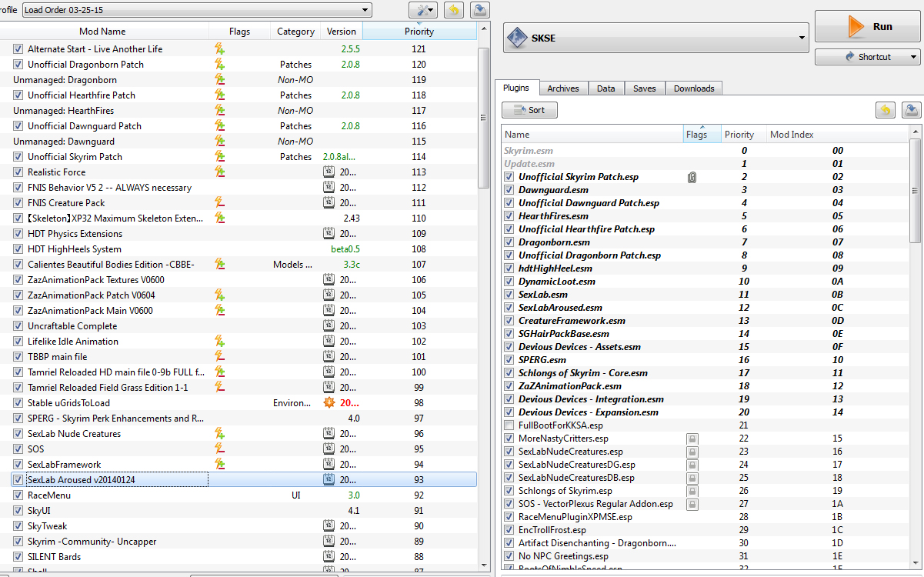Click the conflict flag icon for Alternate Start

(219, 49)
